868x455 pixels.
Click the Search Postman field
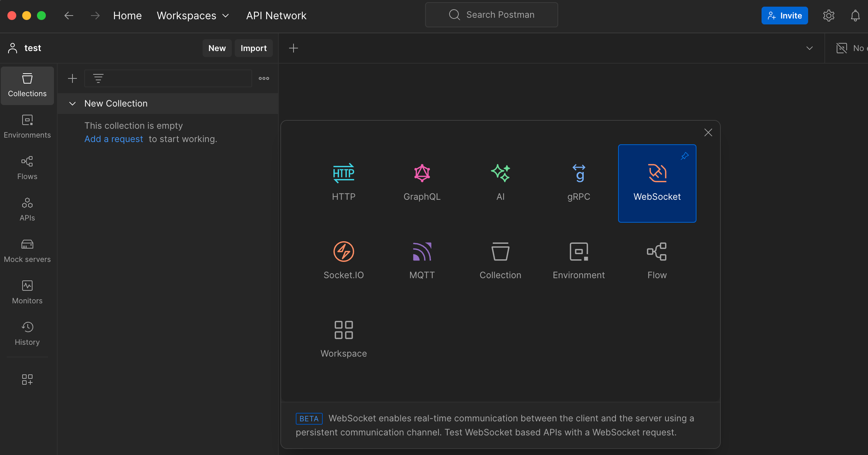coord(491,15)
